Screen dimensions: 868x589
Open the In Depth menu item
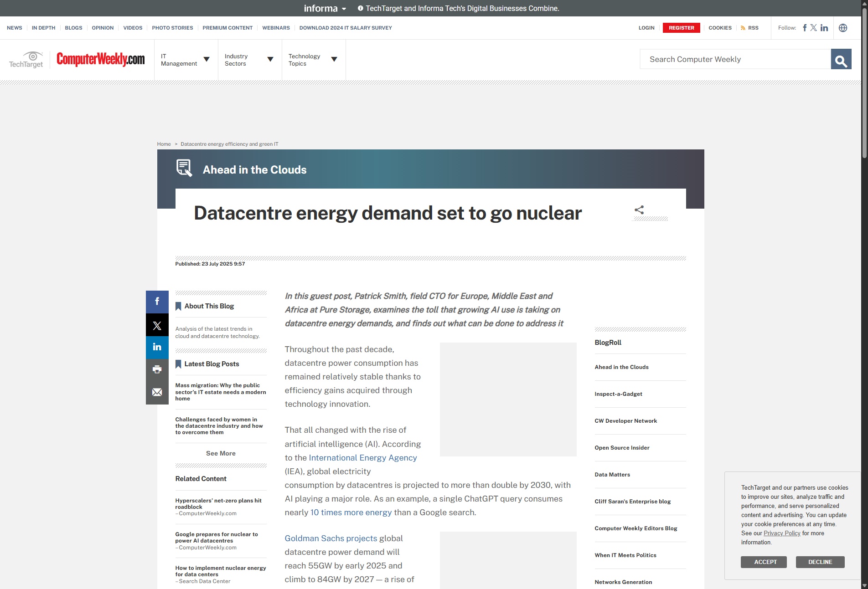tap(43, 28)
